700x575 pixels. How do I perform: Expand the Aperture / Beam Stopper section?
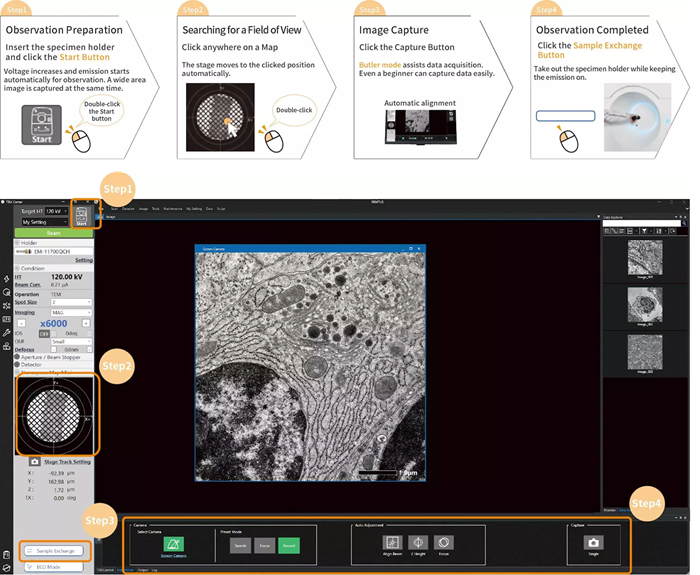17,357
